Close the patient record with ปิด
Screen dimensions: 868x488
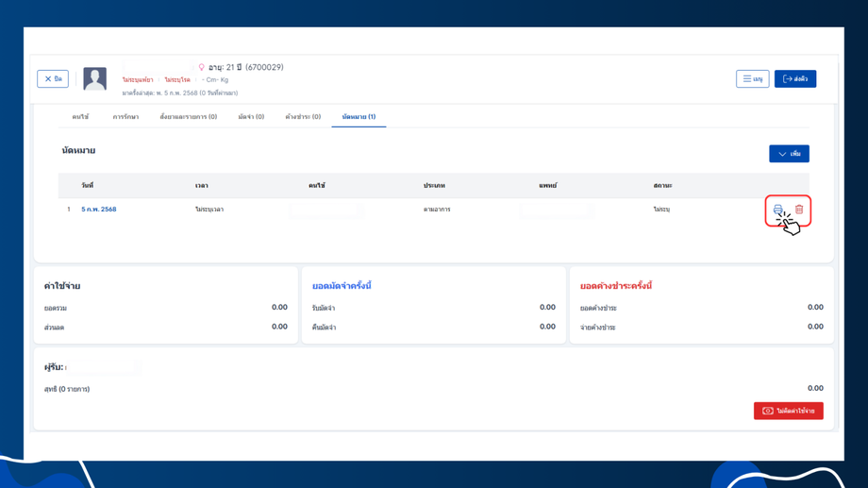(x=53, y=78)
